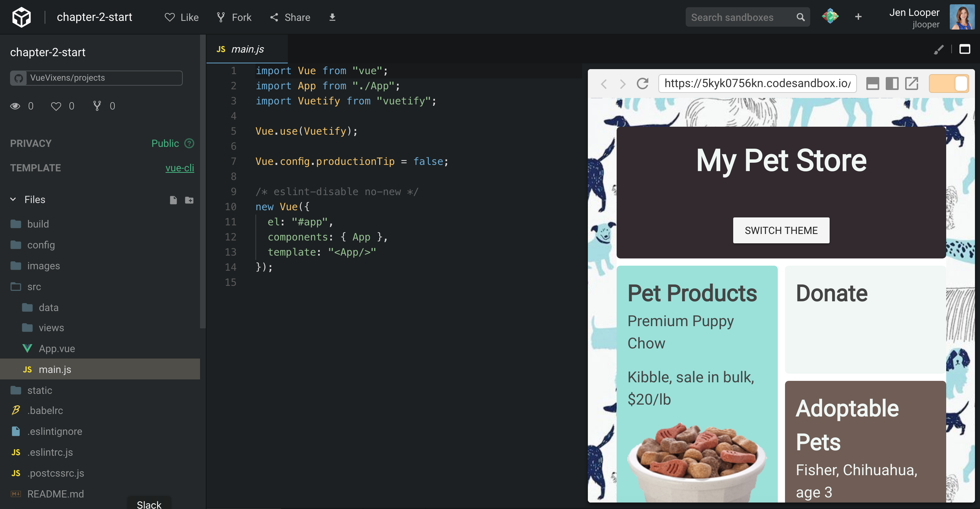Open App.vue file
This screenshot has width=980, height=509.
pos(100,348)
